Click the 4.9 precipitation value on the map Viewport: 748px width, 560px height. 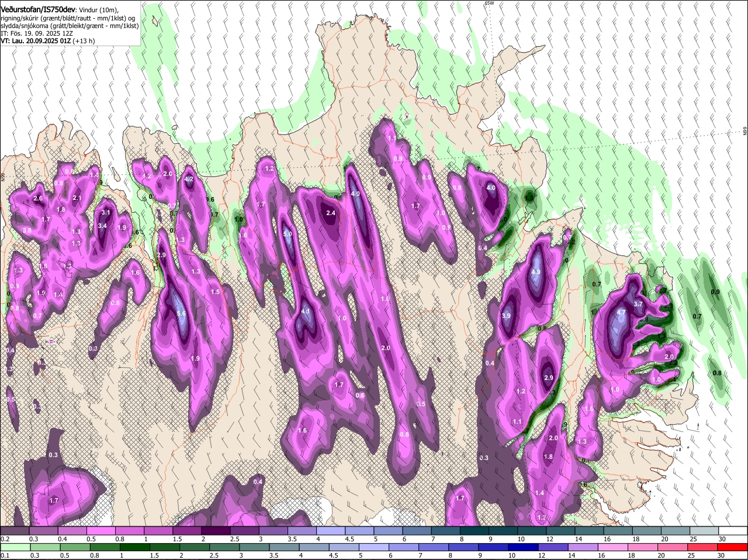536,272
